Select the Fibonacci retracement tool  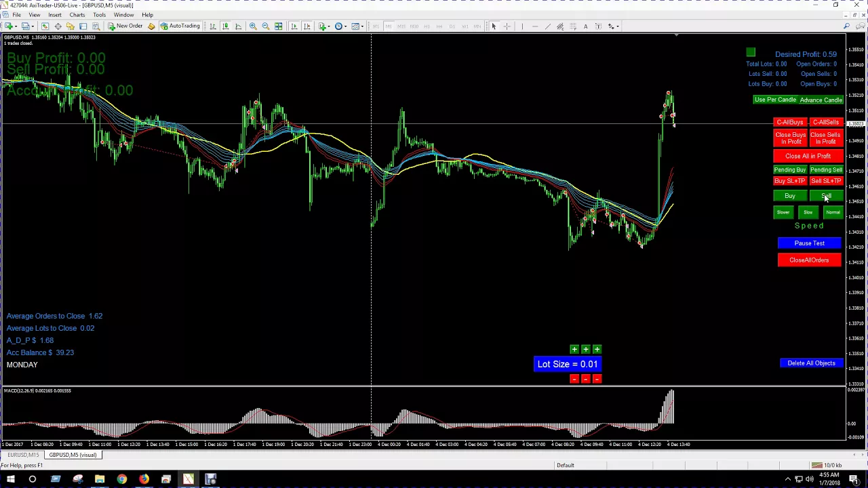573,26
